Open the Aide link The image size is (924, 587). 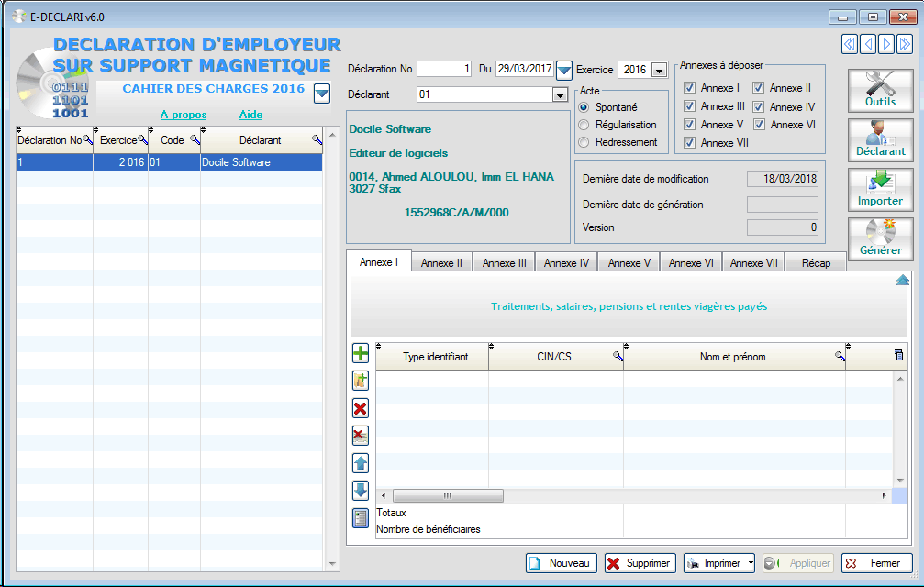tap(251, 115)
